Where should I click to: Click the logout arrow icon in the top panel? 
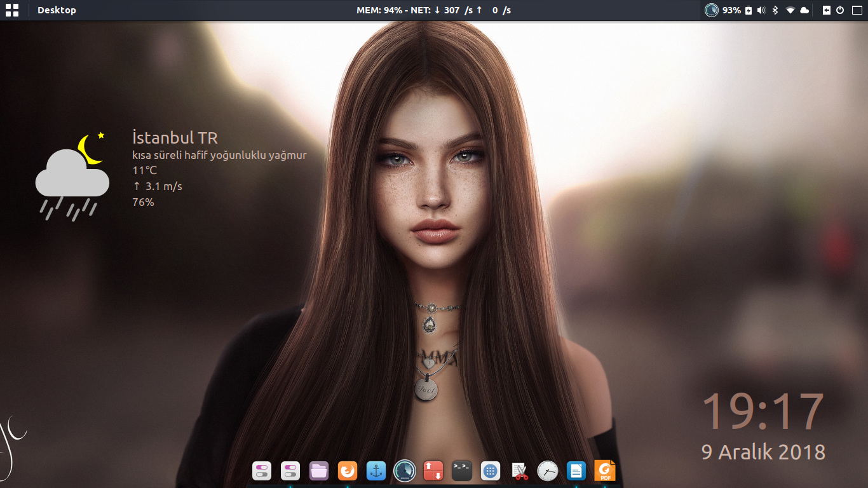pos(827,10)
